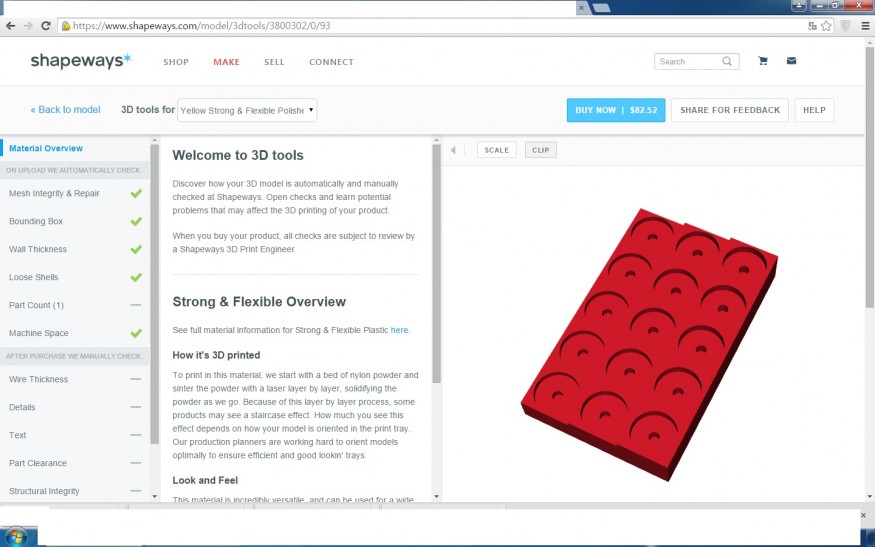Click the Shapeways logo
This screenshot has height=547, width=875.
tap(81, 61)
